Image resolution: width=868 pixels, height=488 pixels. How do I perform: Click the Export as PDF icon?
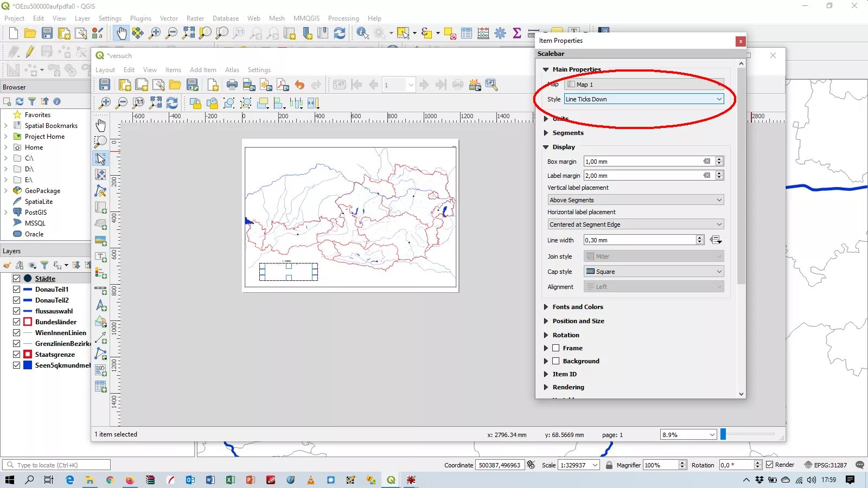(283, 85)
